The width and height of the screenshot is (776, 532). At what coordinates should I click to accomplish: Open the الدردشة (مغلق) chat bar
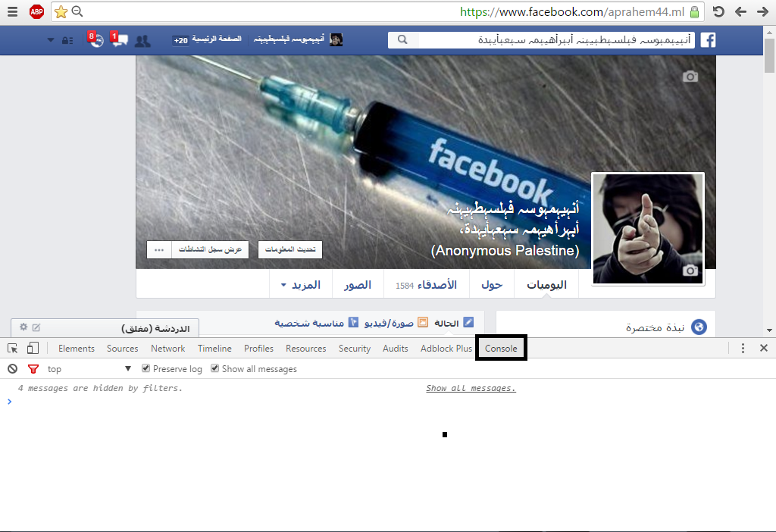pos(105,328)
